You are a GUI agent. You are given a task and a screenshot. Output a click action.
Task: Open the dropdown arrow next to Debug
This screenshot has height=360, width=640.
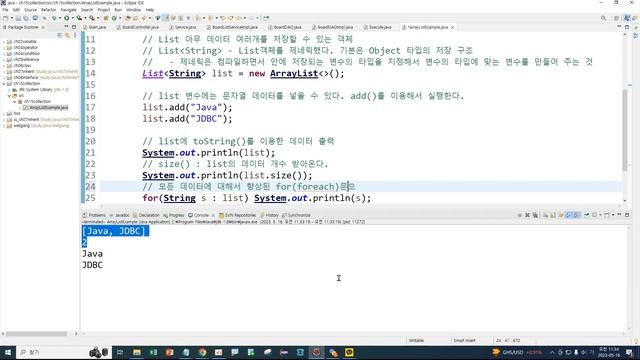tap(60, 18)
